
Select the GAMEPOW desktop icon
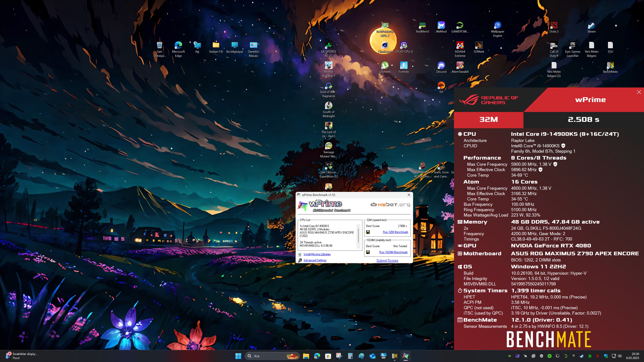[460, 27]
